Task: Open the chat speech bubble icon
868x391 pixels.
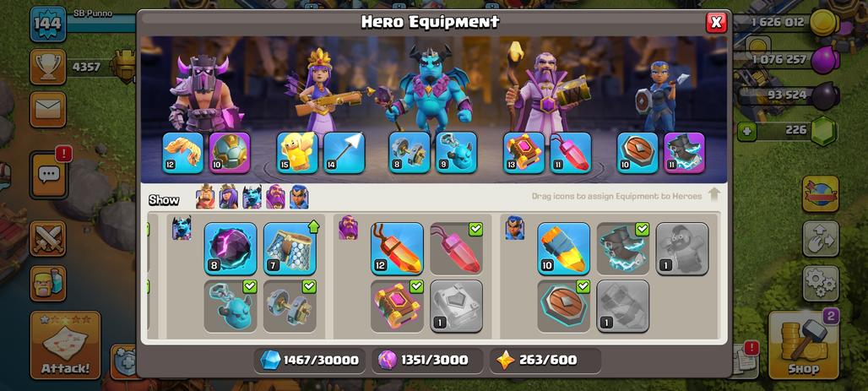Action: [x=48, y=175]
